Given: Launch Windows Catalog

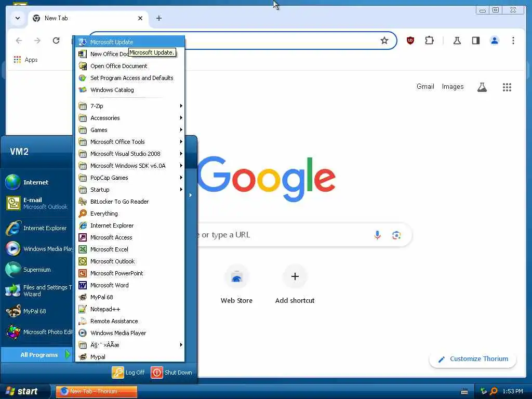Looking at the screenshot, I should 130,90.
